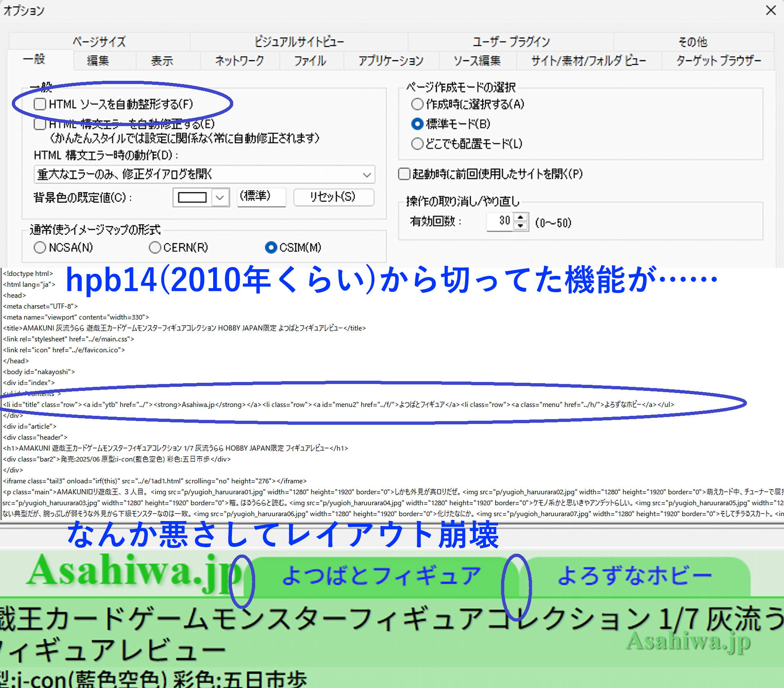Click the リセット(S) button

pyautogui.click(x=334, y=197)
